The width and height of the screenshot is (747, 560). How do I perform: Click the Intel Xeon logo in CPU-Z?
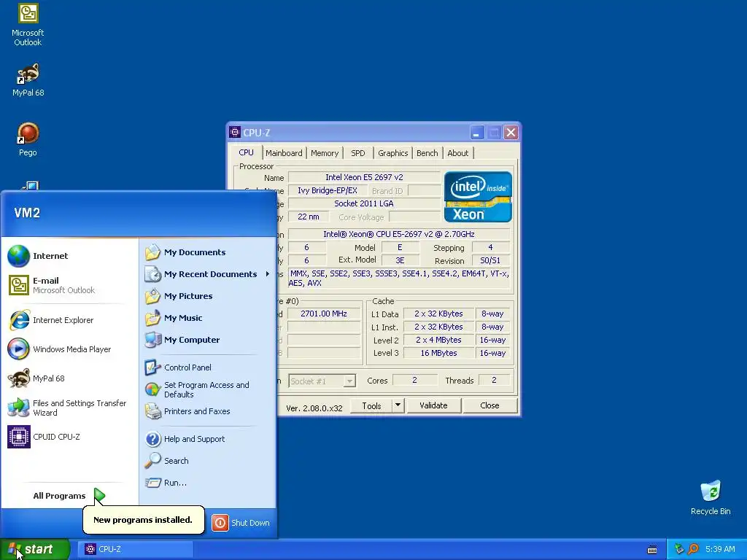pyautogui.click(x=478, y=197)
